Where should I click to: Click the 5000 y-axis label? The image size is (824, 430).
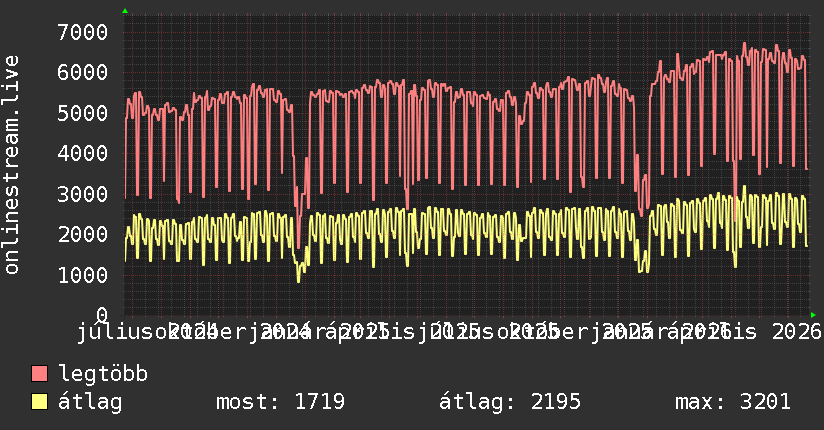[x=83, y=113]
